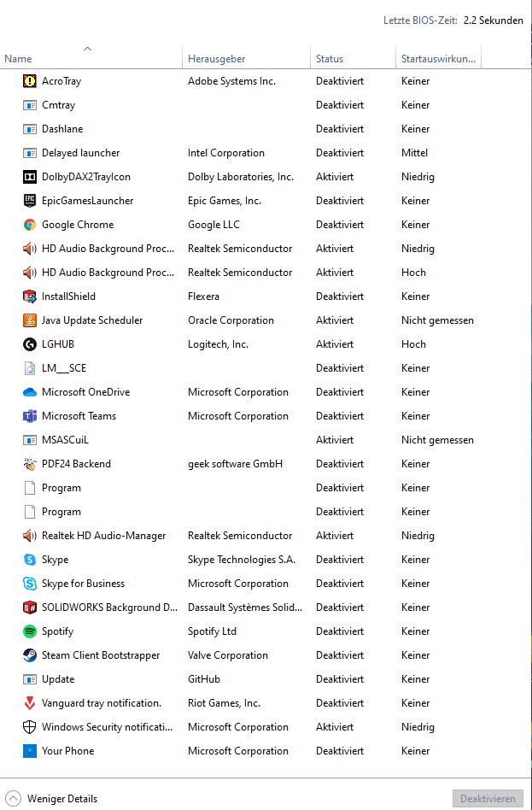Select Aktiviert status of DolbyDAX2TrayIcon
This screenshot has width=532, height=810.
click(x=335, y=177)
